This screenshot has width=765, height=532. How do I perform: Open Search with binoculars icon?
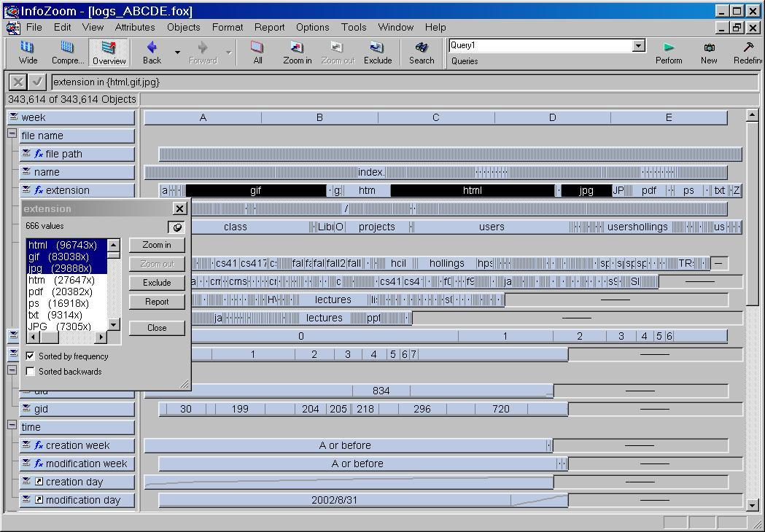(x=421, y=52)
